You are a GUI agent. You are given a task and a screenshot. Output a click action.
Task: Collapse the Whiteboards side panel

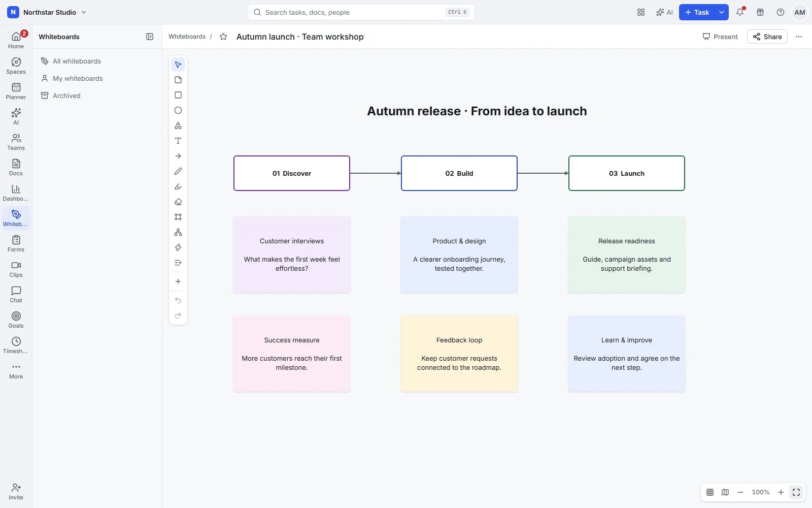tap(150, 37)
